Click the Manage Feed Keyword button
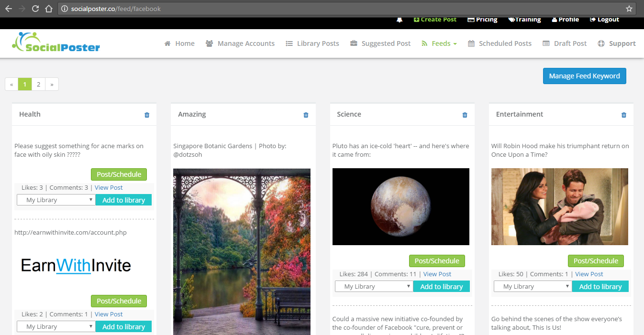 tap(584, 76)
